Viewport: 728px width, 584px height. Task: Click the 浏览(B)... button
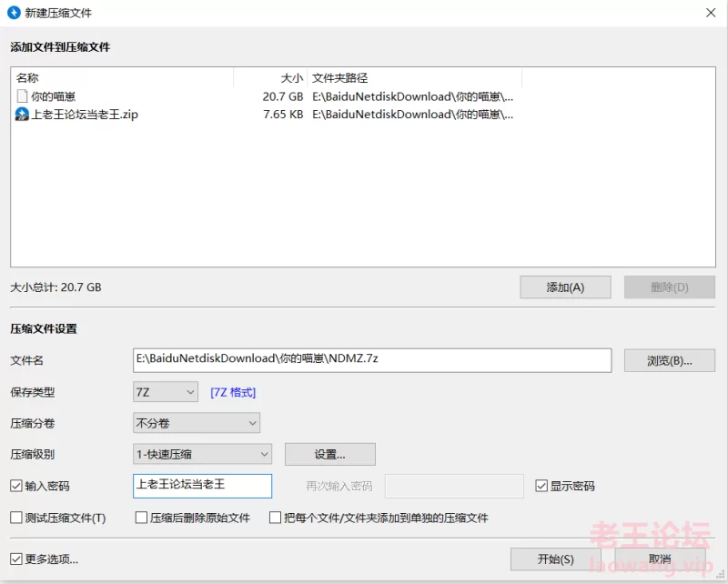coord(670,361)
